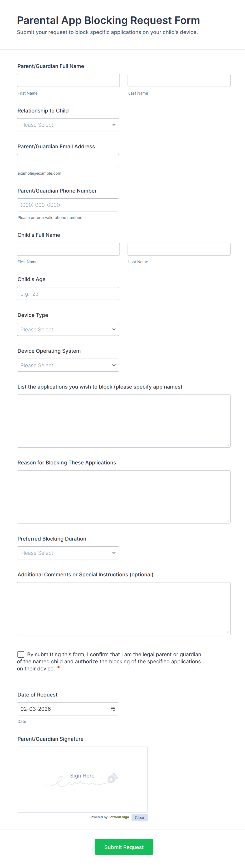
Task: Focus the Parent/Guardian Email Address field
Action: pos(68,160)
